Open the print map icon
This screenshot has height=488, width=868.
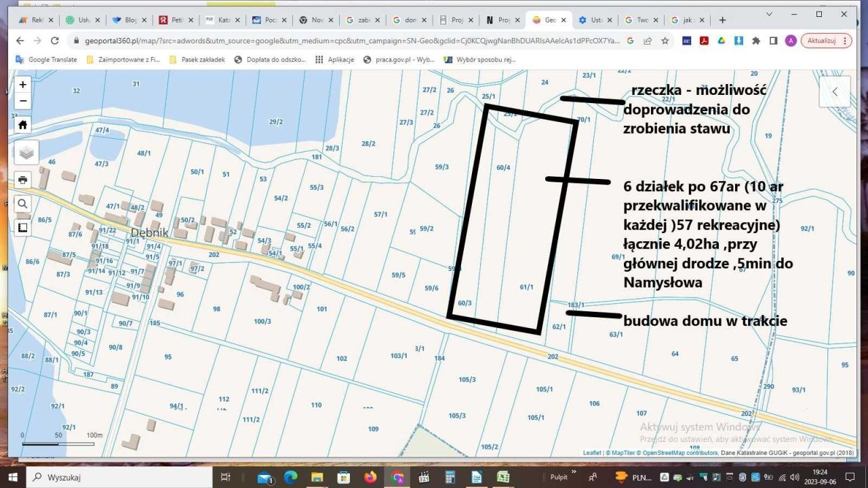point(22,180)
